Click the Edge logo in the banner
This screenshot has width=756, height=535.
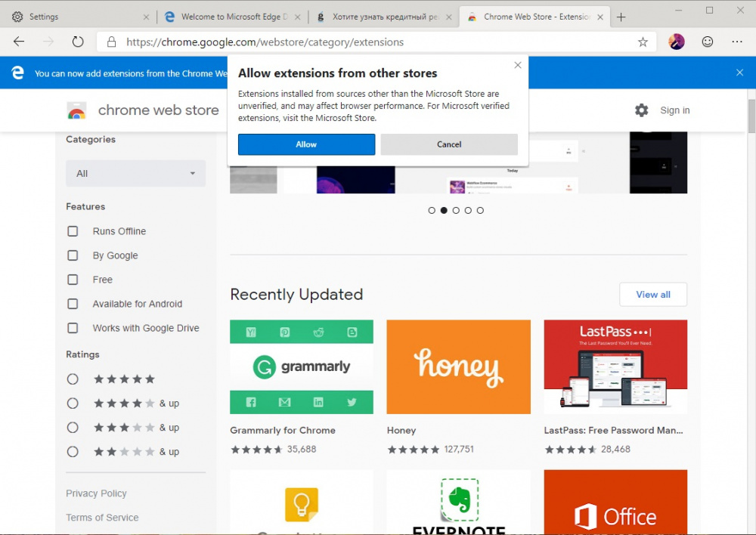(18, 73)
